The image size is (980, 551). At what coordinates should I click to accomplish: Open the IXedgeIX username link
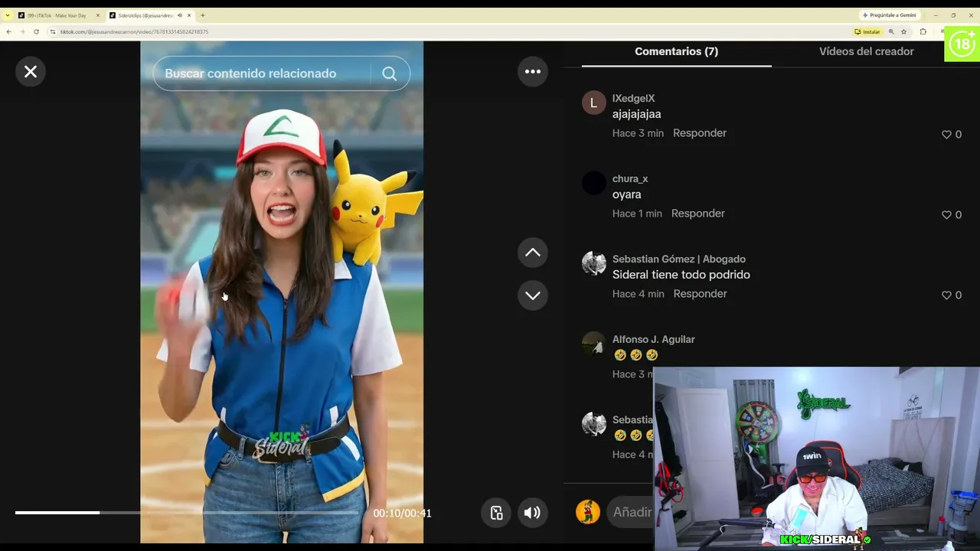coord(633,98)
